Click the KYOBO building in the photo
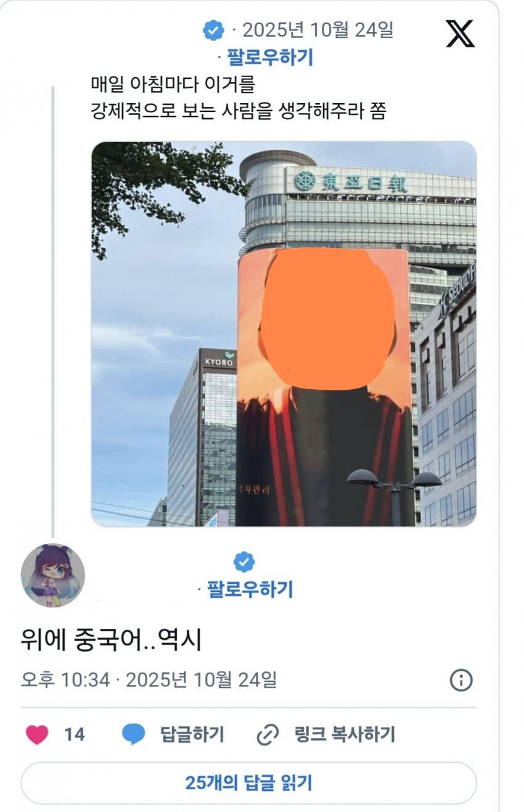This screenshot has width=524, height=812. click(x=202, y=437)
